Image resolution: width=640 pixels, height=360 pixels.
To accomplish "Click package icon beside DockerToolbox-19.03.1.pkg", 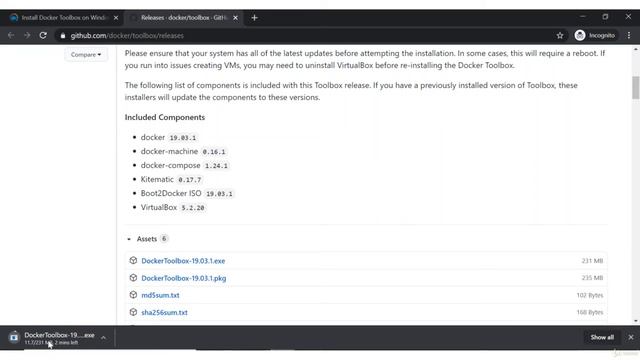I will [x=133, y=278].
